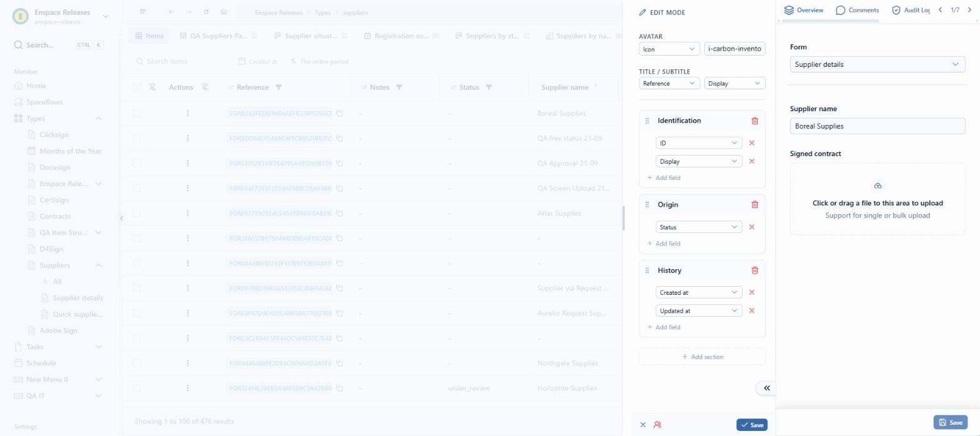
Task: Check the row checkbox for Atlas Supplies
Action: click(x=137, y=214)
